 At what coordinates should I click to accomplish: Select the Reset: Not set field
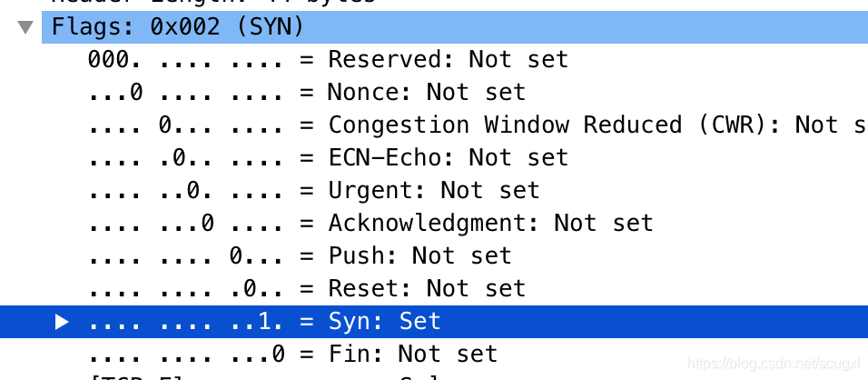307,288
